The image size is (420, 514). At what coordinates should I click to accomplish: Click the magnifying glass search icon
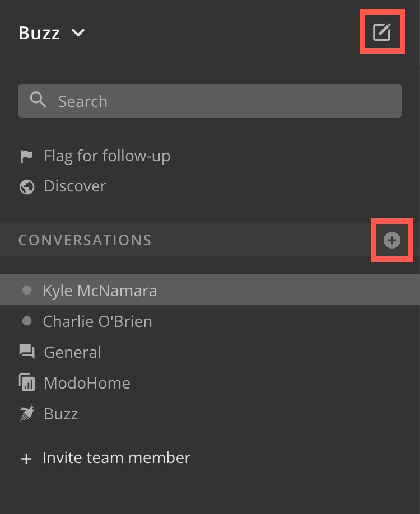tap(38, 100)
